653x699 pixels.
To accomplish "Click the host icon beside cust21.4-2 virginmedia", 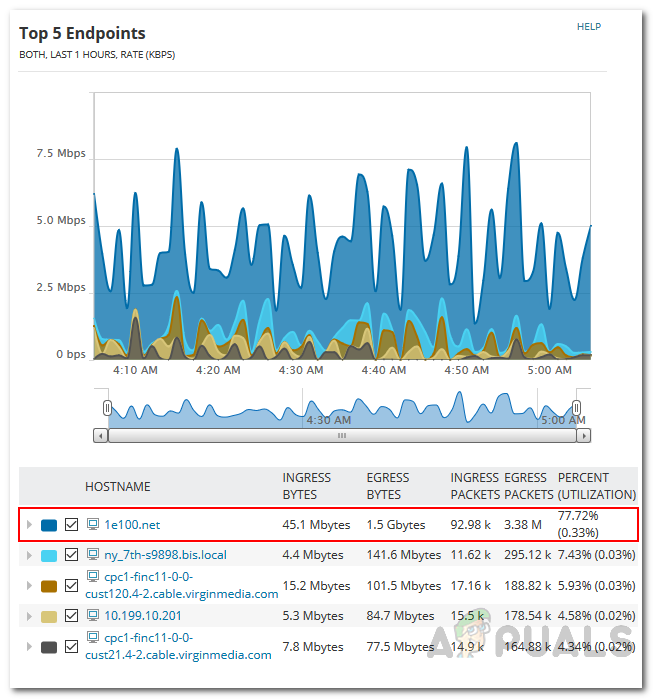I will 93,637.
